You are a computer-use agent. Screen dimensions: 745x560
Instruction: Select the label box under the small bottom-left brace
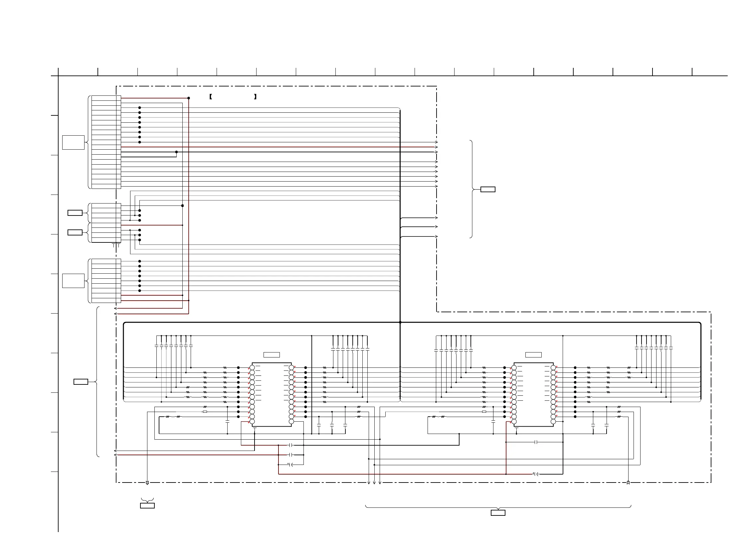click(x=147, y=505)
